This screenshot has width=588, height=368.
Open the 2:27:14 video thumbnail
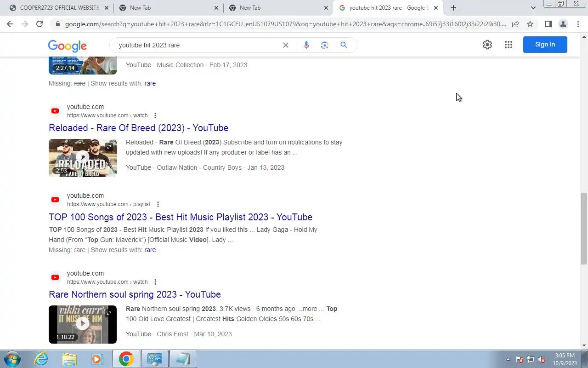pyautogui.click(x=83, y=65)
